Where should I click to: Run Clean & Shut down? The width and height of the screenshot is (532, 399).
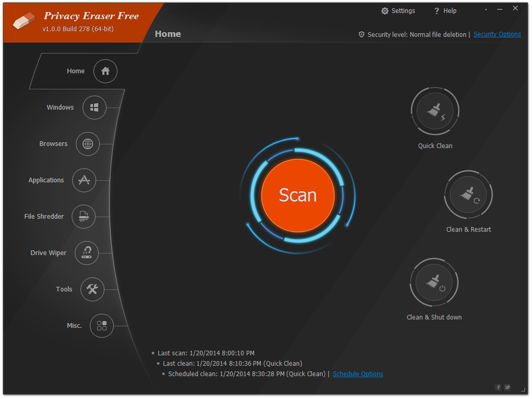(434, 282)
